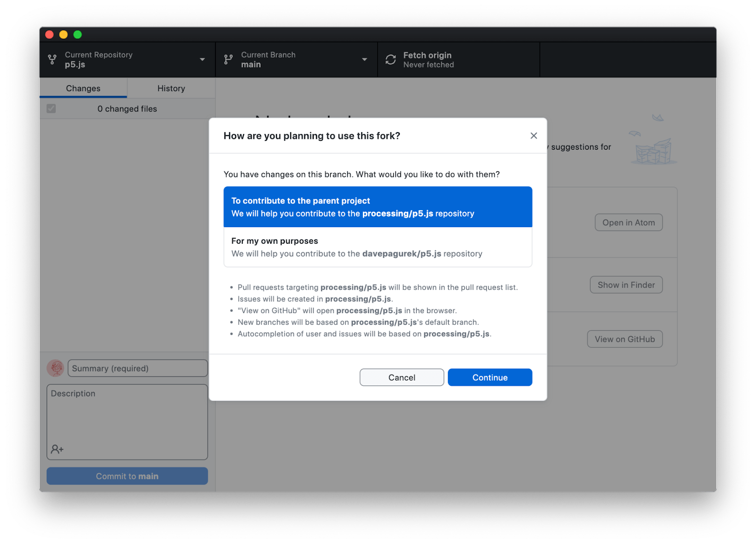Click the Summary (required) input field
The height and width of the screenshot is (544, 756).
point(137,368)
